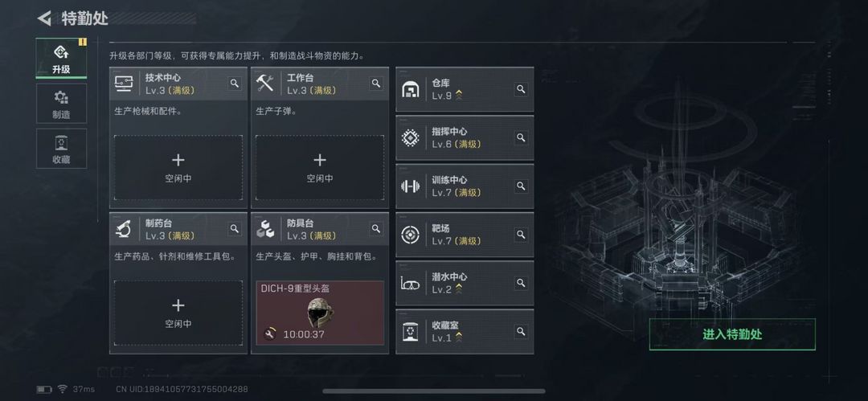The width and height of the screenshot is (868, 401).
Task: Open magnifier details for 工作台
Action: tap(376, 83)
